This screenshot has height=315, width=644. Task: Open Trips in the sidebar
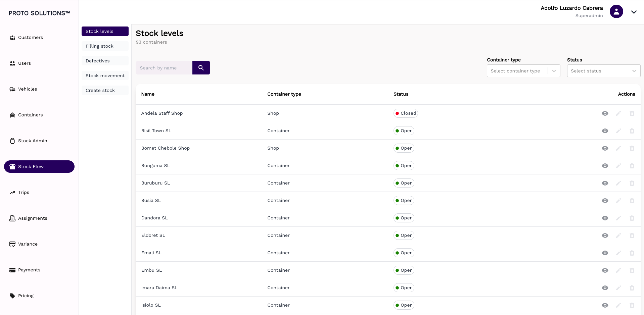(x=39, y=193)
